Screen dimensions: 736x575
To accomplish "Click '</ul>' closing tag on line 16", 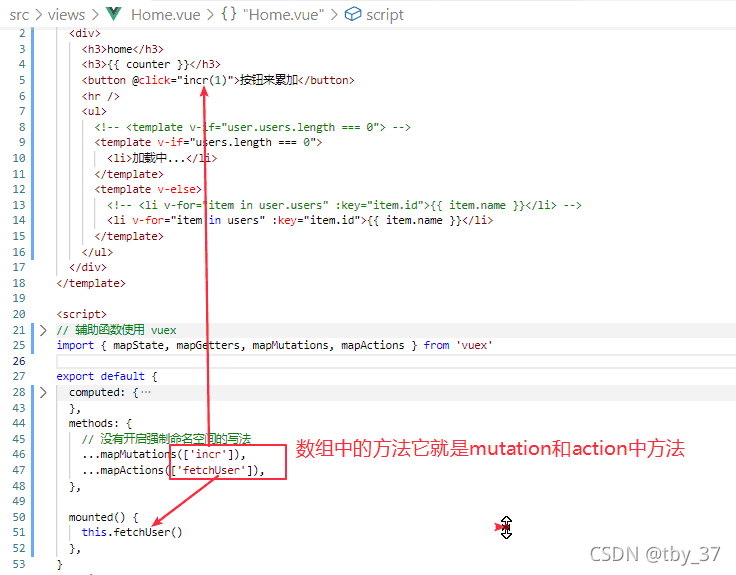I will point(97,252).
